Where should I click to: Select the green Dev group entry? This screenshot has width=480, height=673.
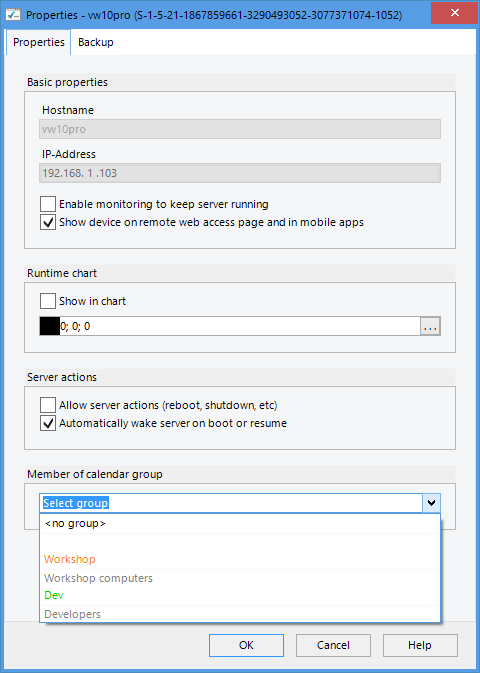240,596
